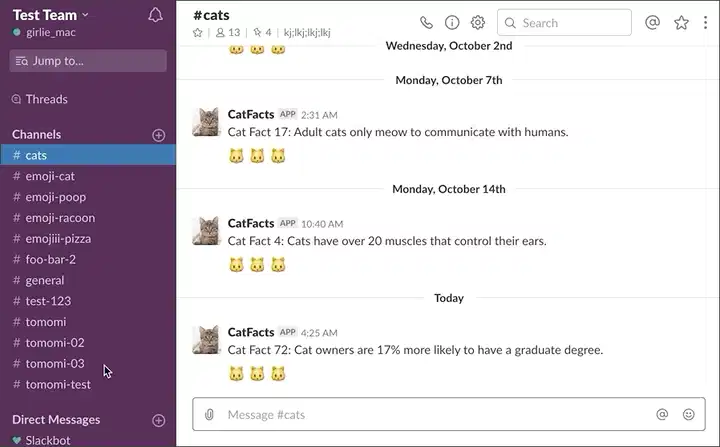Expand the Test Team workspace menu
720x447 pixels.
pos(51,15)
